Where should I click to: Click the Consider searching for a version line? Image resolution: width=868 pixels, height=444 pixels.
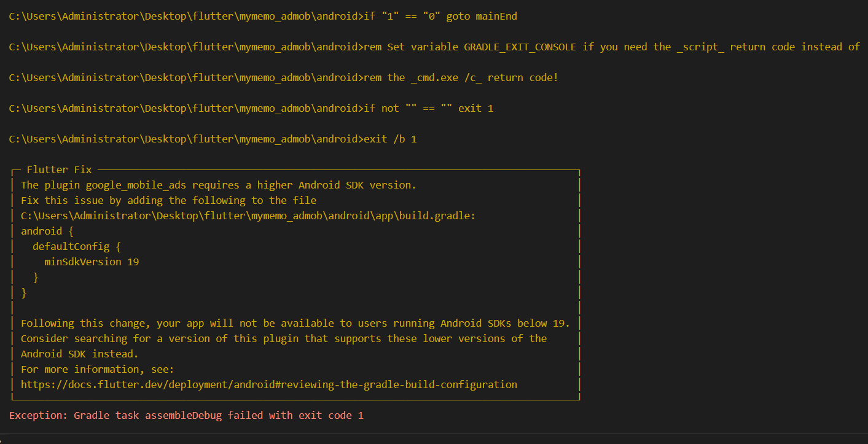(x=284, y=338)
